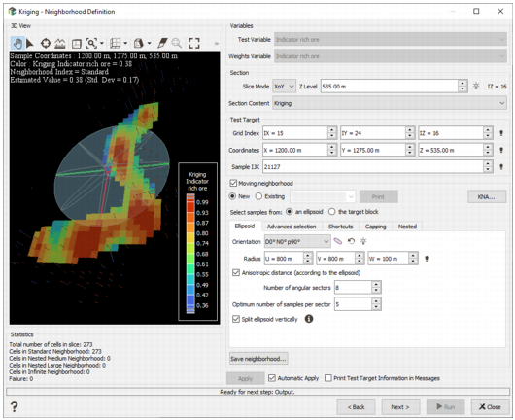Open the zoom-to-area tool
515x420 pixels.
click(91, 43)
